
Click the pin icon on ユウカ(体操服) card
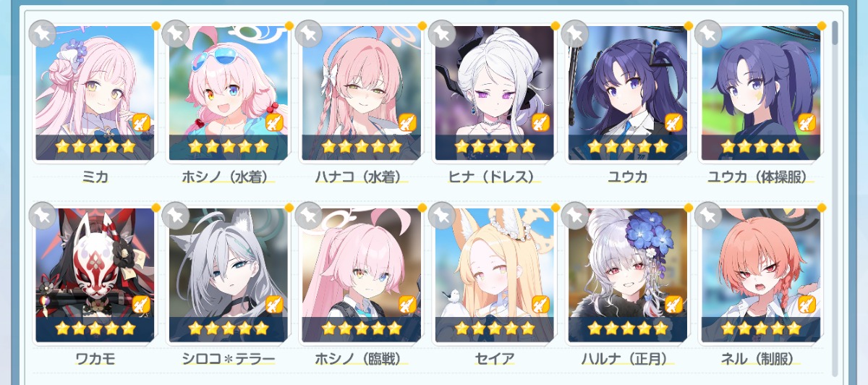point(708,33)
